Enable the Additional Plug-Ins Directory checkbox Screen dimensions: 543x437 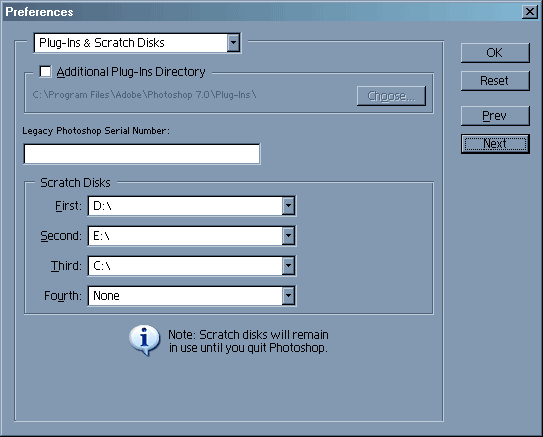pyautogui.click(x=45, y=72)
